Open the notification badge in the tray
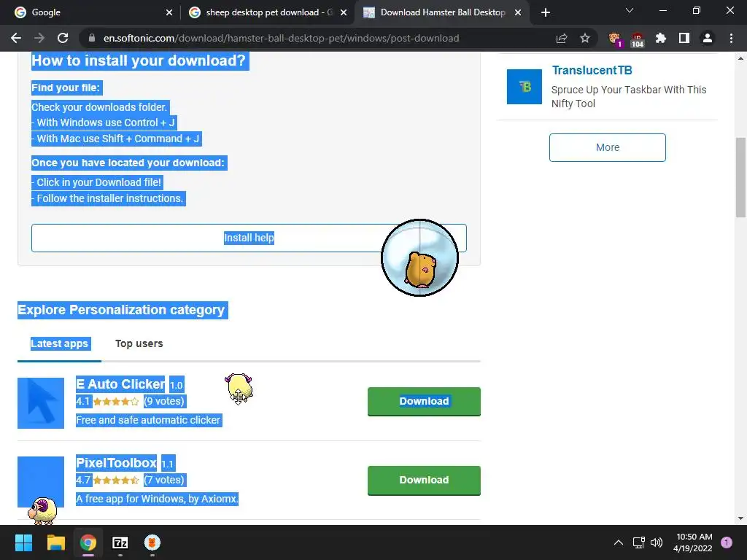The height and width of the screenshot is (560, 747). tap(727, 542)
